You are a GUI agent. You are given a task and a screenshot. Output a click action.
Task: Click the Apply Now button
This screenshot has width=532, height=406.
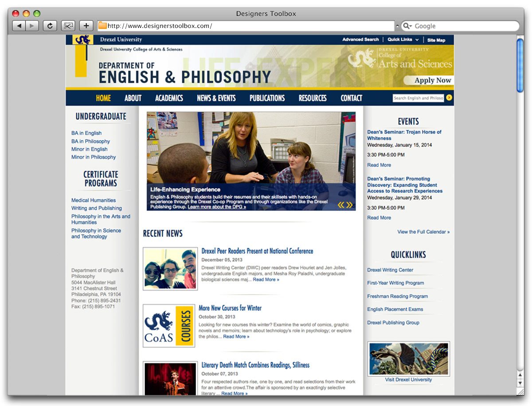coord(430,80)
